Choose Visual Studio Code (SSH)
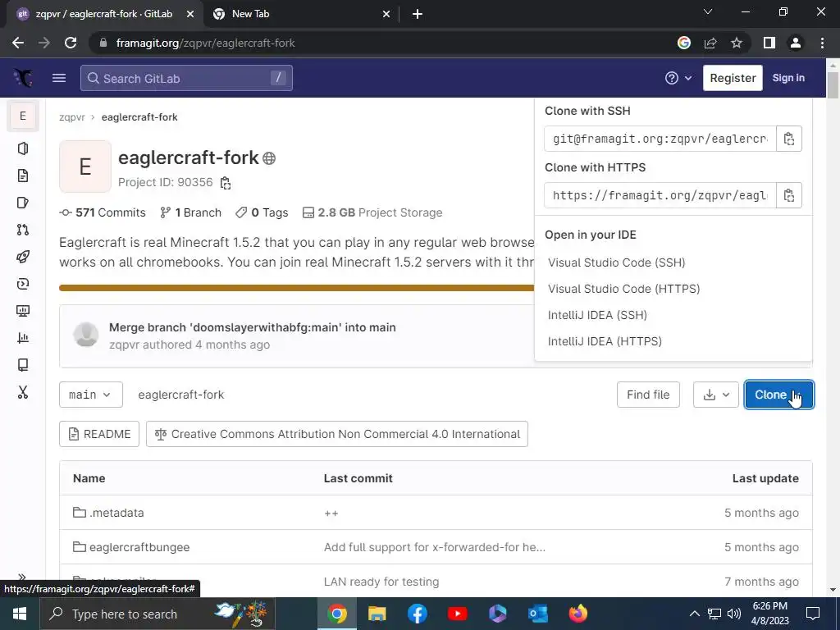Screen dimensions: 840x630 click(x=616, y=262)
